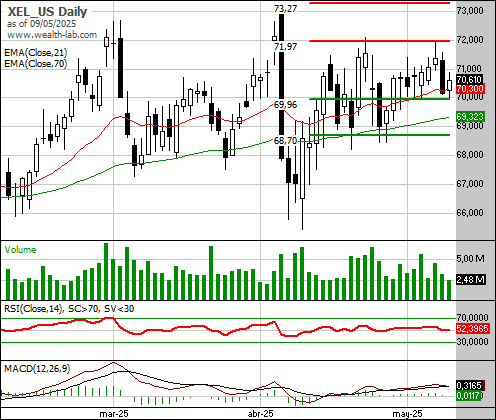Click the red 52,3965 RSI value tag

point(473,329)
